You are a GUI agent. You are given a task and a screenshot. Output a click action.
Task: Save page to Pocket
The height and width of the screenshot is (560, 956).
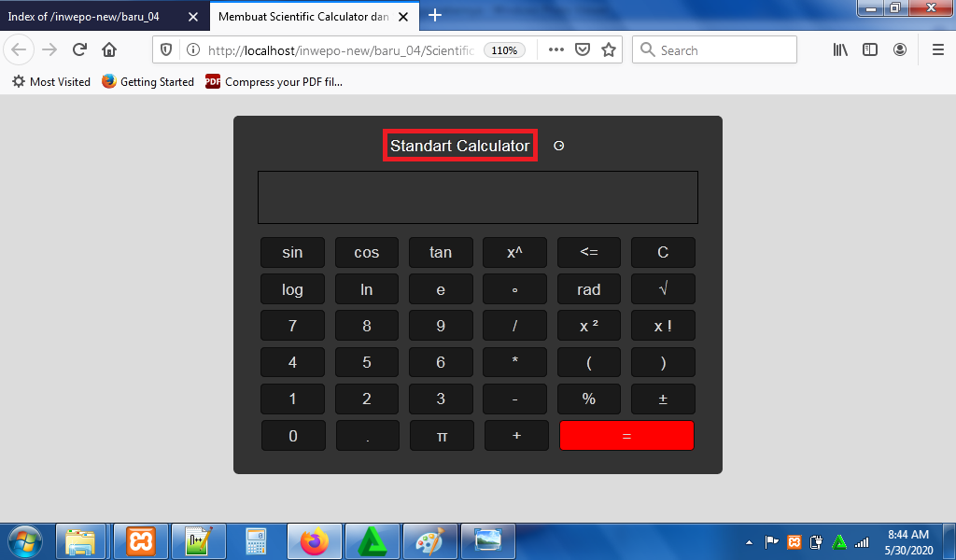tap(583, 50)
